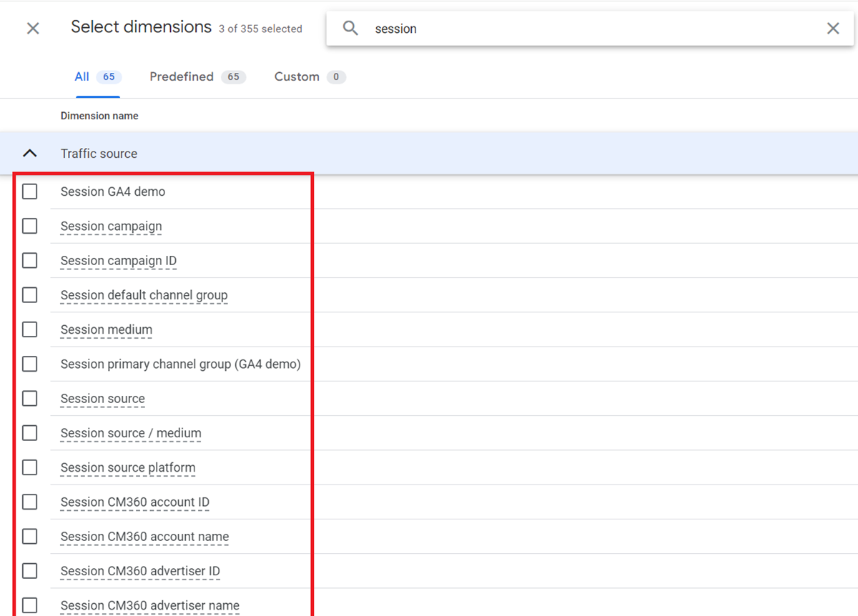Tick the Session campaign checkbox
Viewport: 858px width, 616px height.
(x=29, y=226)
